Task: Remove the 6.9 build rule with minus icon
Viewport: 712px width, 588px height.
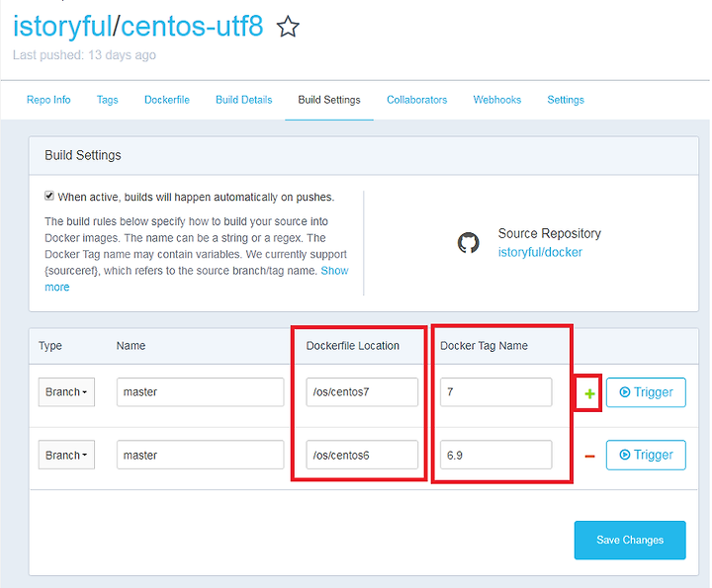Action: tap(589, 456)
